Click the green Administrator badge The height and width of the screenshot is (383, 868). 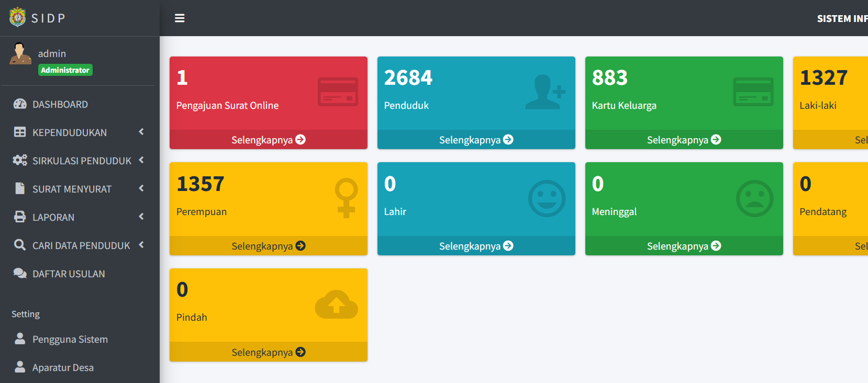(x=65, y=70)
